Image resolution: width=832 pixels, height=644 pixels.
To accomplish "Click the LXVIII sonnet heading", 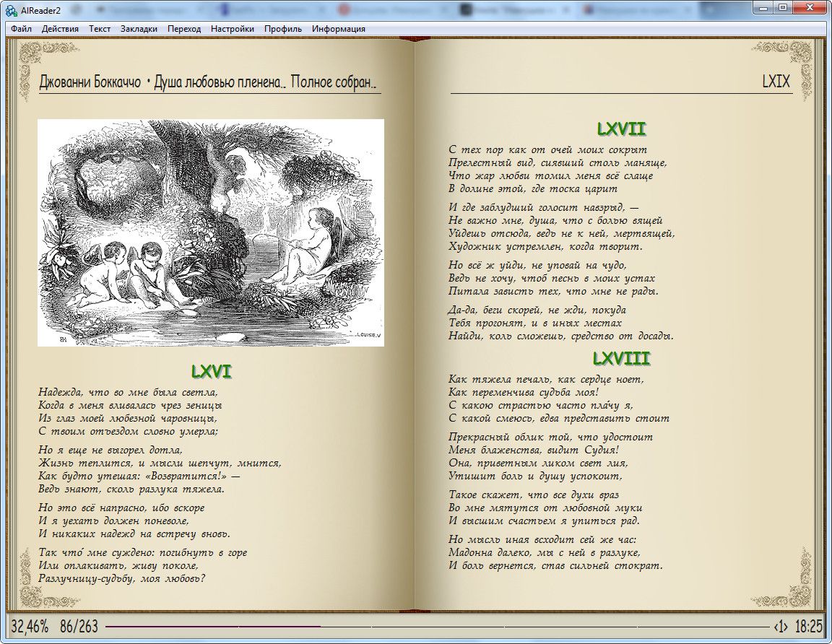I will 621,359.
